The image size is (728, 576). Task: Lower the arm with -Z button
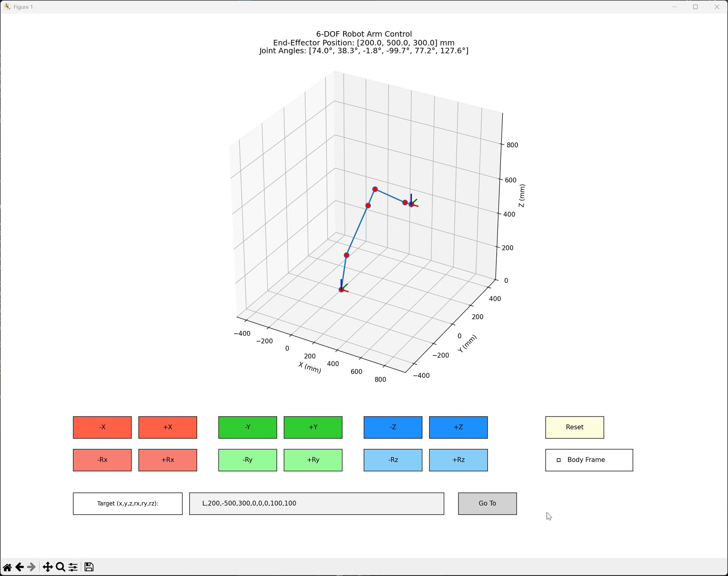pyautogui.click(x=393, y=427)
